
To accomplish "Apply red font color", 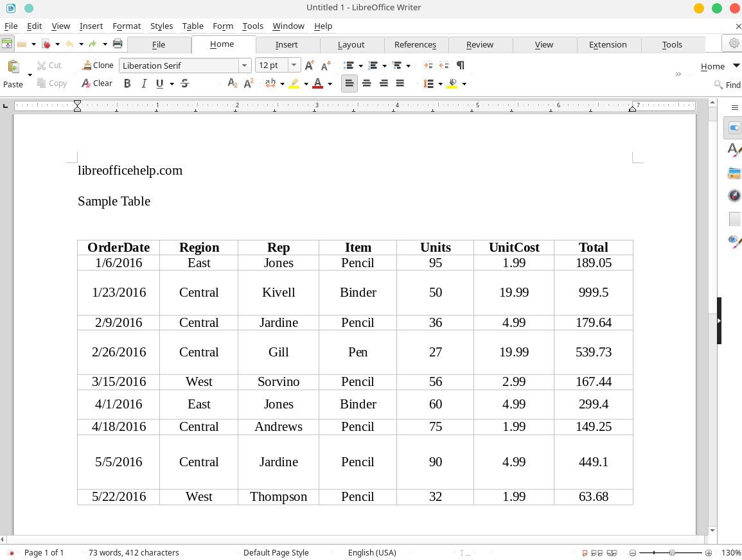I will 318,83.
